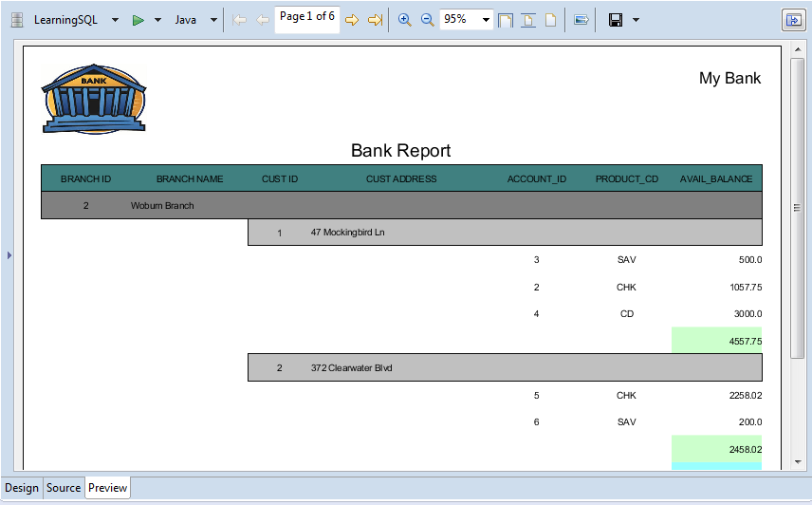Click the Woburn Branch name cell
This screenshot has width=812, height=505.
tap(162, 206)
